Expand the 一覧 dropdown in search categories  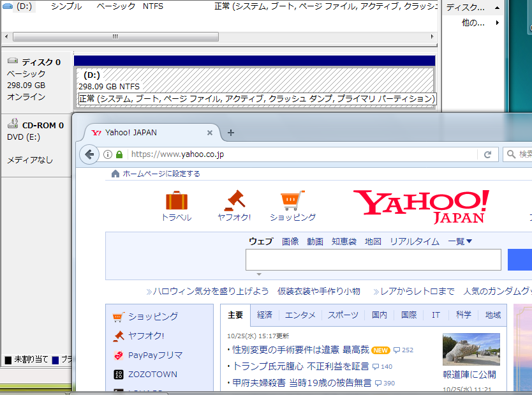pyautogui.click(x=460, y=242)
